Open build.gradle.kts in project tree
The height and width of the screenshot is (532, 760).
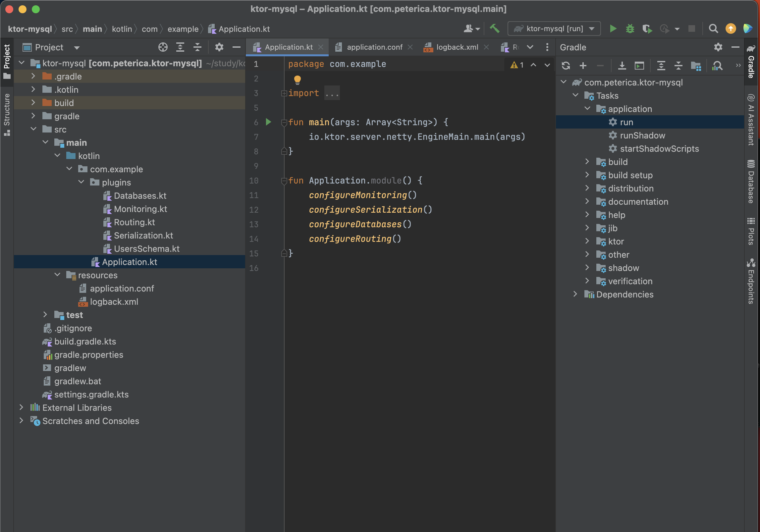tap(85, 342)
